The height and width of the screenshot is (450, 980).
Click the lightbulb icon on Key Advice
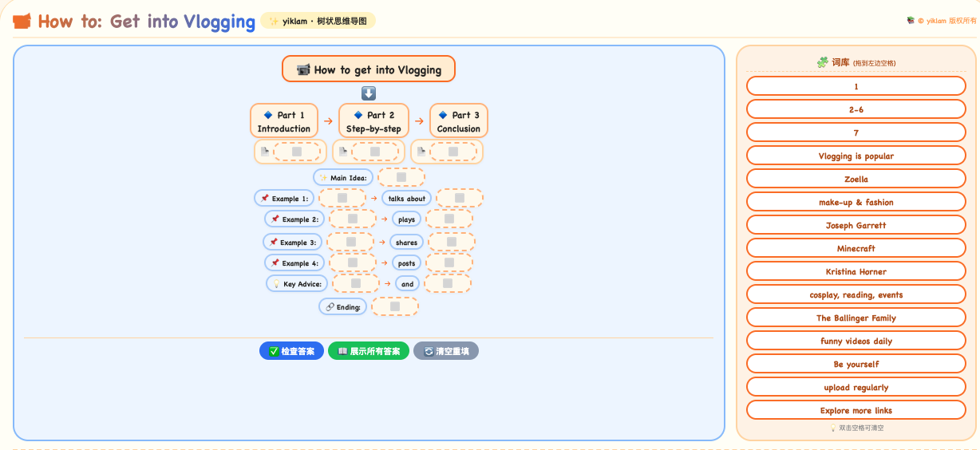tap(276, 284)
